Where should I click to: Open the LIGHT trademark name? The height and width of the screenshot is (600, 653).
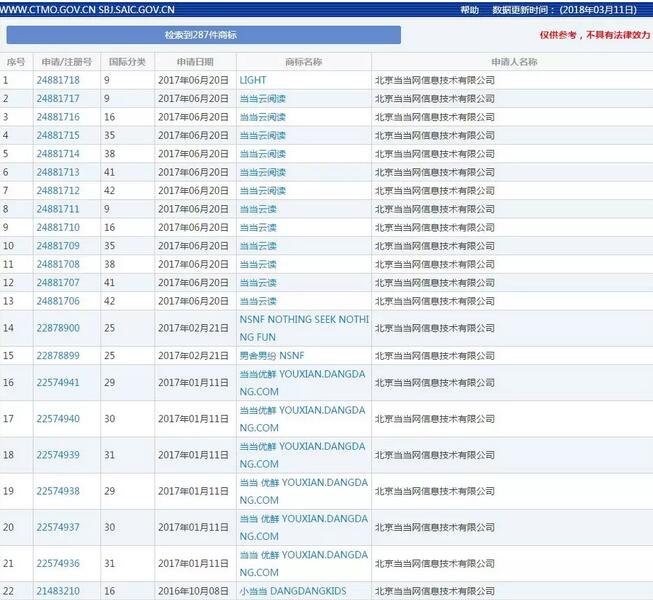pyautogui.click(x=253, y=80)
